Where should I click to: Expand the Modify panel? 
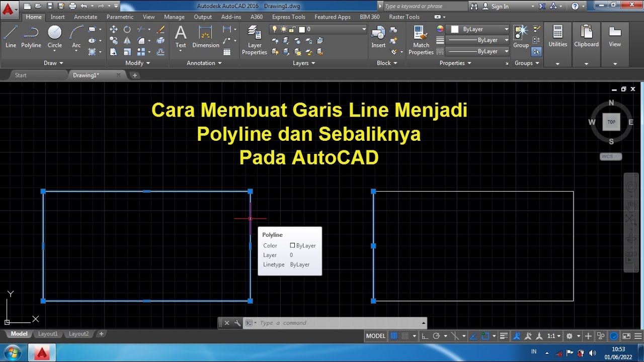(x=138, y=63)
